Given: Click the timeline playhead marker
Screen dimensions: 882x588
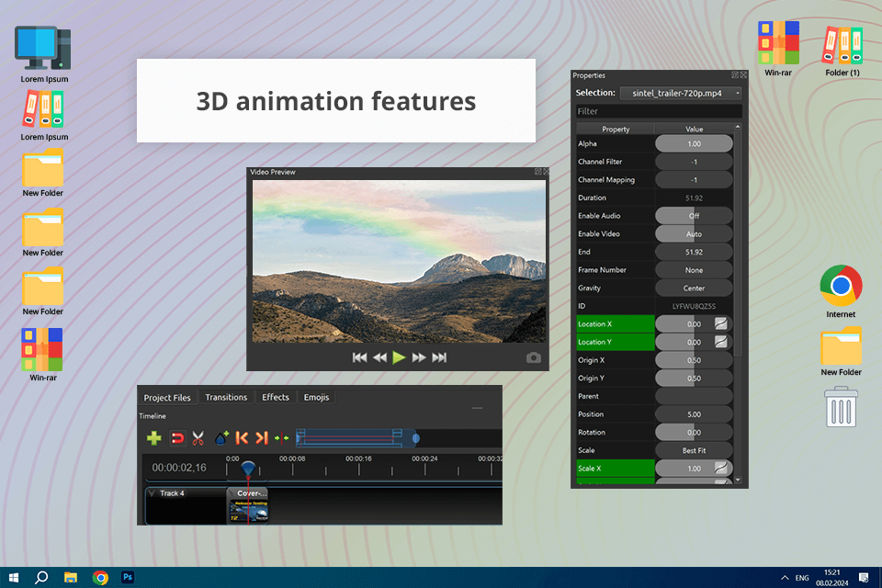Looking at the screenshot, I should point(248,469).
